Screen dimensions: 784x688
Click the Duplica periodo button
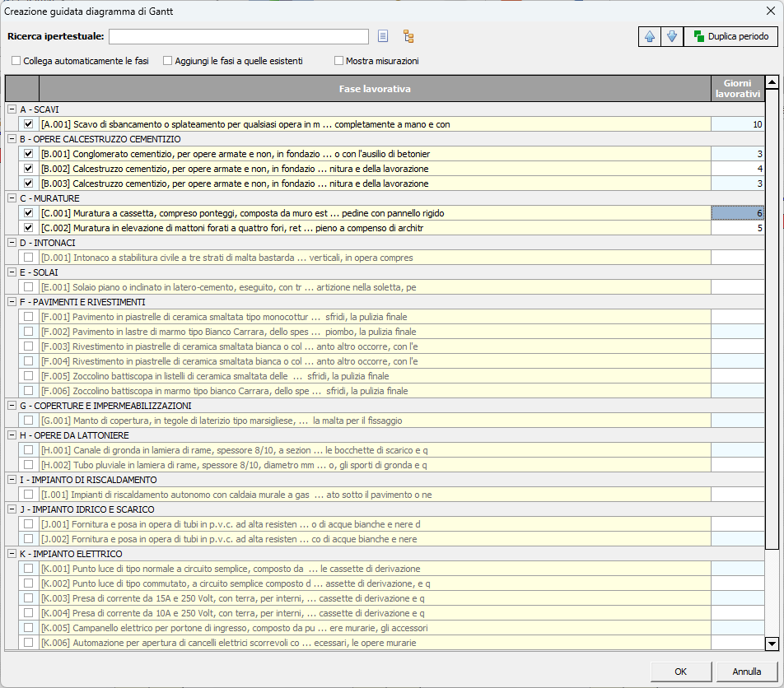[x=730, y=36]
